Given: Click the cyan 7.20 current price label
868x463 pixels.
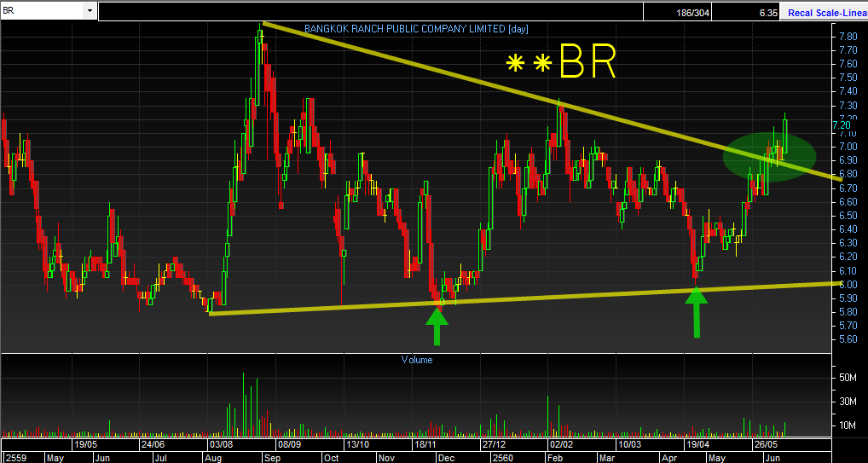Looking at the screenshot, I should coord(842,125).
